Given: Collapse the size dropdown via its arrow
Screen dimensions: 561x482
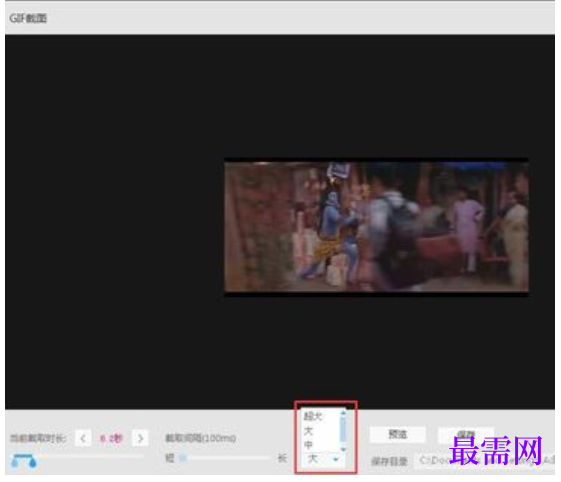Looking at the screenshot, I should coord(336,459).
